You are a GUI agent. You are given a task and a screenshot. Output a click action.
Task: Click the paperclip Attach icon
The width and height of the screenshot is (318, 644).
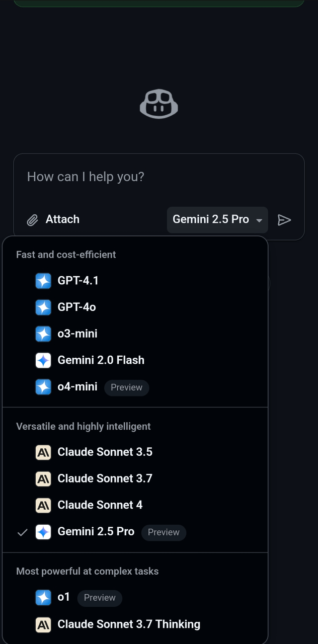[32, 220]
